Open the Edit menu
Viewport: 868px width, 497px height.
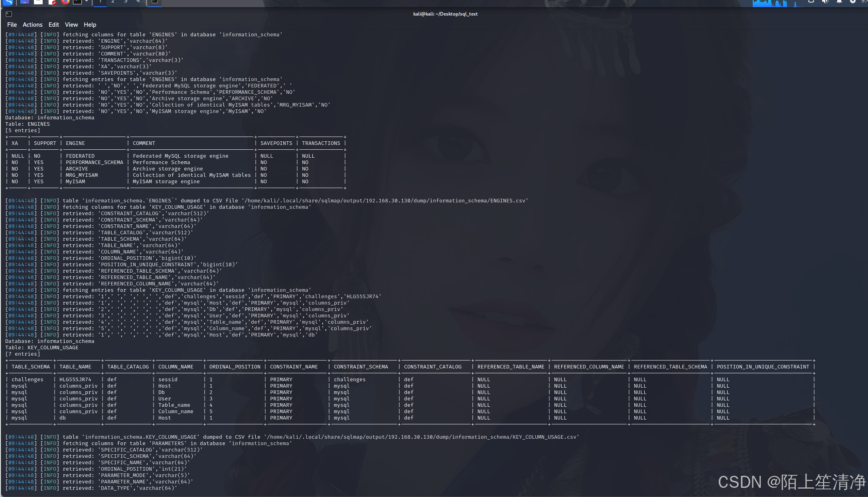tap(53, 25)
